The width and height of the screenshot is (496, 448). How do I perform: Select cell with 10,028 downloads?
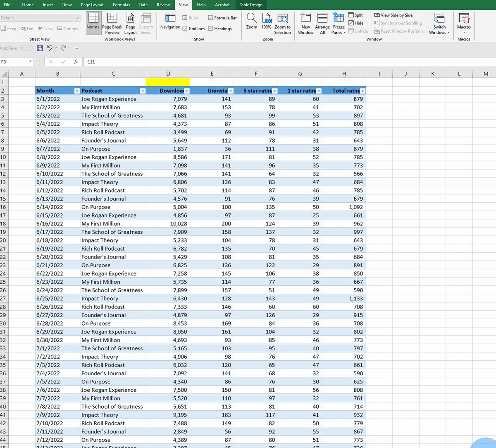click(168, 224)
